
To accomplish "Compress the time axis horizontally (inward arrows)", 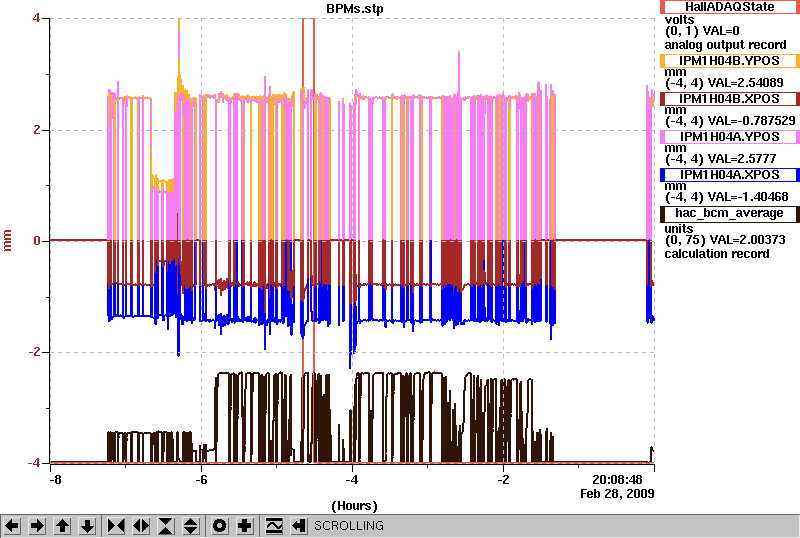I will 116,526.
